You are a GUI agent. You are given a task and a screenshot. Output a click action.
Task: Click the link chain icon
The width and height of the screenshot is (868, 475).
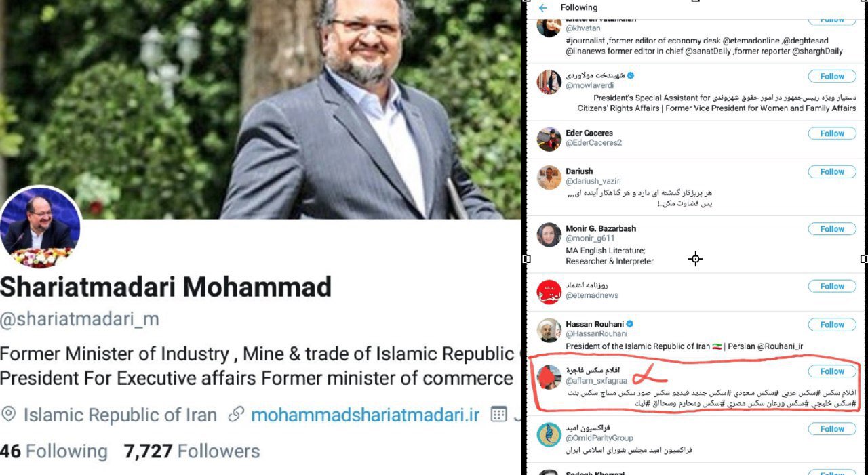[236, 415]
